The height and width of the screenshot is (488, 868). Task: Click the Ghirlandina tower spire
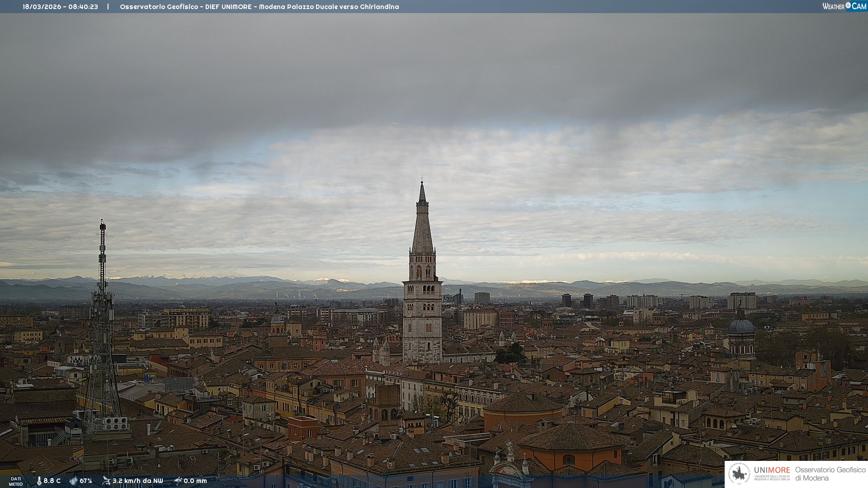(x=422, y=226)
